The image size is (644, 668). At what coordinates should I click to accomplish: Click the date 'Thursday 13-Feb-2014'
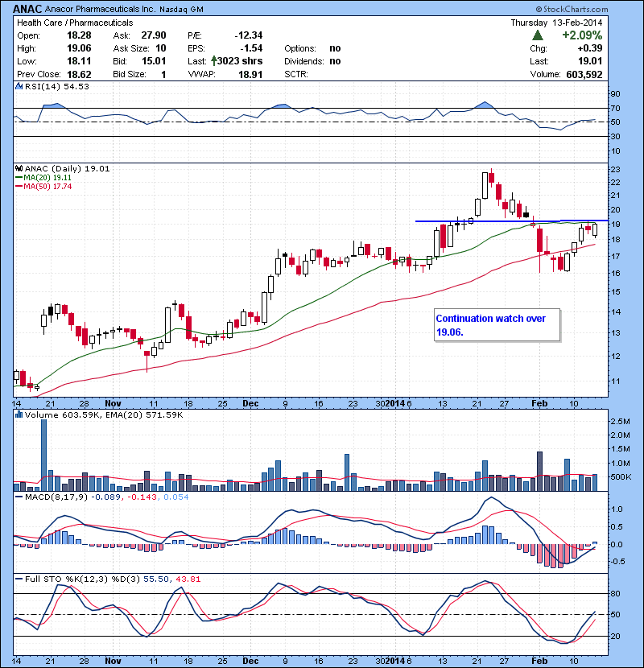[x=556, y=23]
